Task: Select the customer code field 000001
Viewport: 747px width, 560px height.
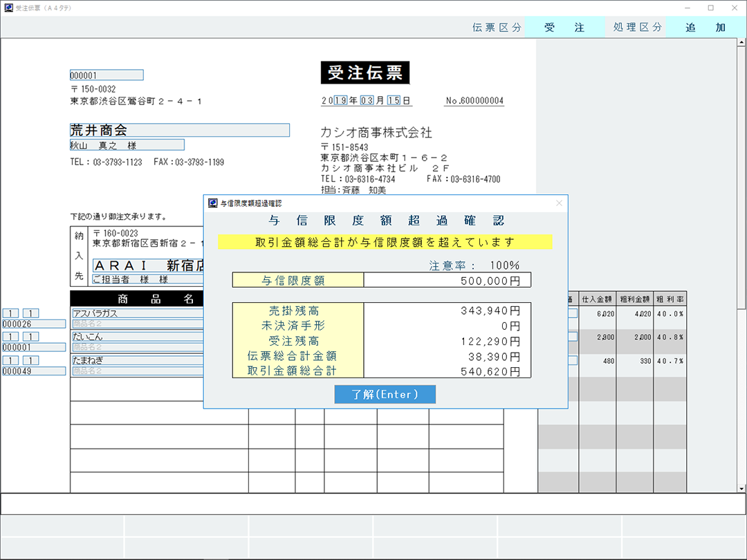Action: (107, 75)
